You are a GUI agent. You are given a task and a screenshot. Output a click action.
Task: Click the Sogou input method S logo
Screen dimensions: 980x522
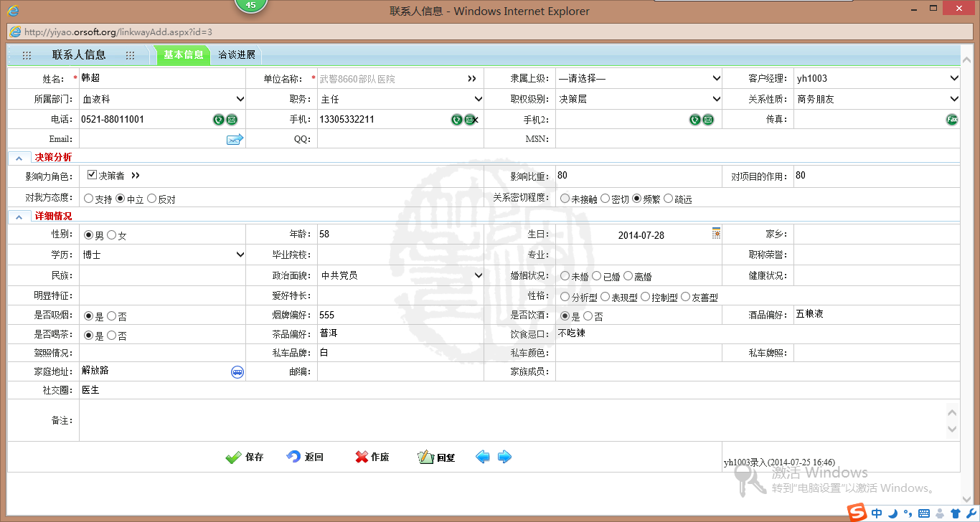[857, 512]
